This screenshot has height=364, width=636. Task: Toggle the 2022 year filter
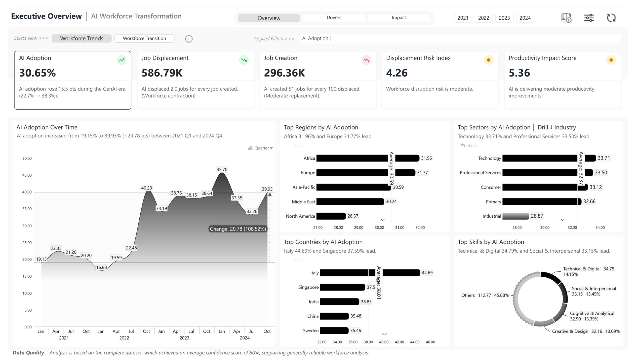pos(483,18)
